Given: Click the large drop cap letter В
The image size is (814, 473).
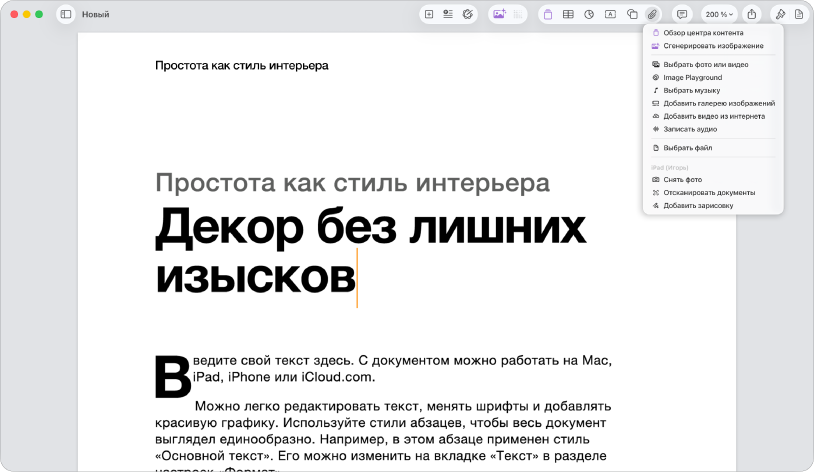Looking at the screenshot, I should pos(173,376).
